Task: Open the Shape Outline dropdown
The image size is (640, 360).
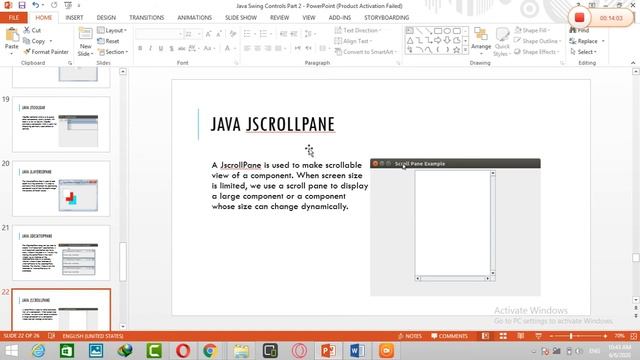Action: [538, 41]
